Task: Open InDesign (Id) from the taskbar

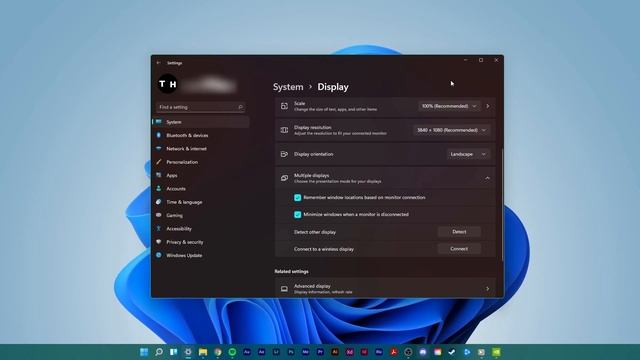Action: [x=364, y=352]
